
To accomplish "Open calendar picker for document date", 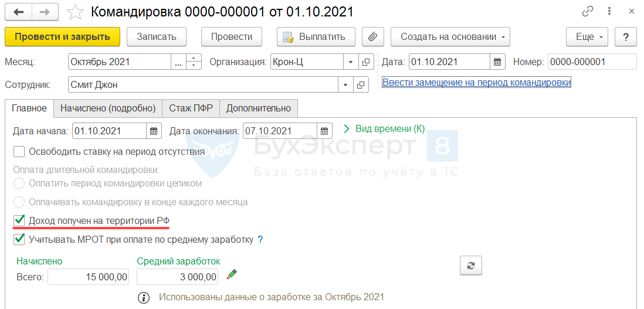I will pos(497,62).
